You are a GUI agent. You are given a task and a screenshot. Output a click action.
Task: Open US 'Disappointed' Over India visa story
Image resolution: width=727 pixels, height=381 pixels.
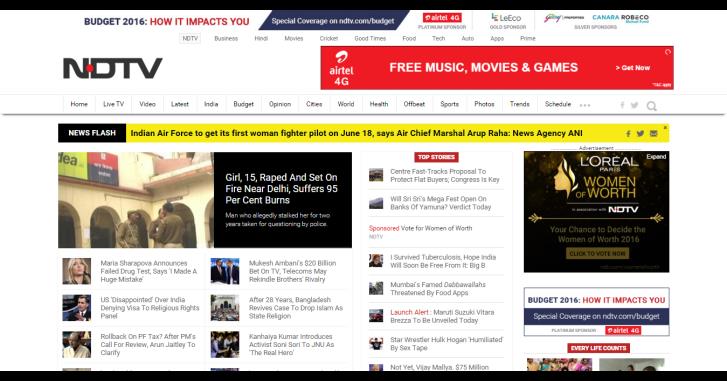150,308
